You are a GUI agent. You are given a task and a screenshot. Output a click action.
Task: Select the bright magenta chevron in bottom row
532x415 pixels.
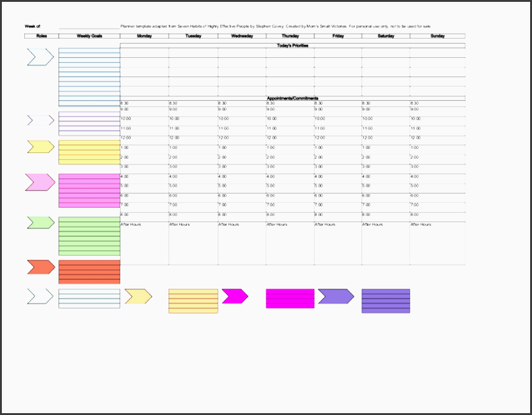click(235, 296)
